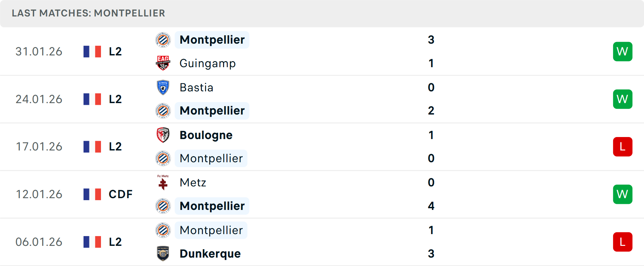Click the red L badge for Boulogne match

pyautogui.click(x=623, y=147)
